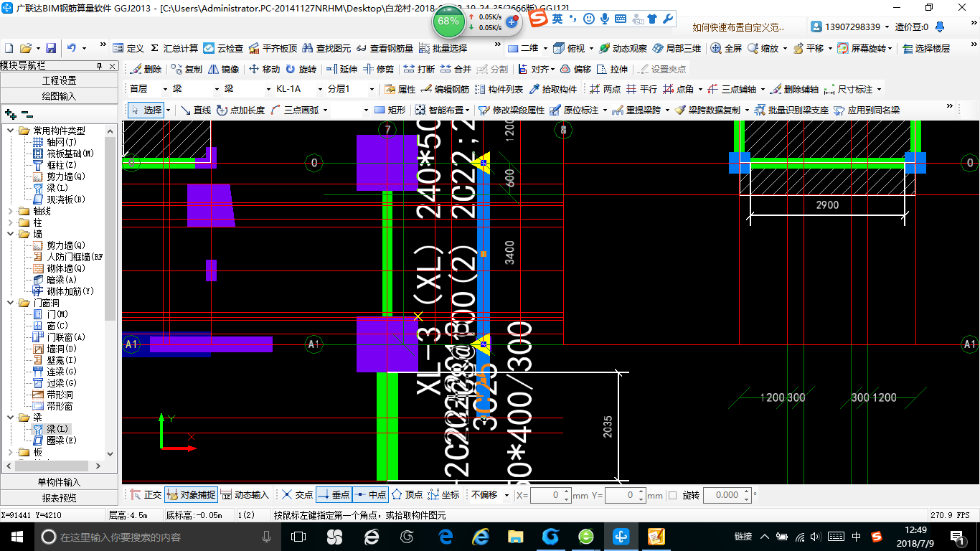The width and height of the screenshot is (980, 551).
Task: Toggle 顶点 vertex snap
Action: pyautogui.click(x=407, y=494)
